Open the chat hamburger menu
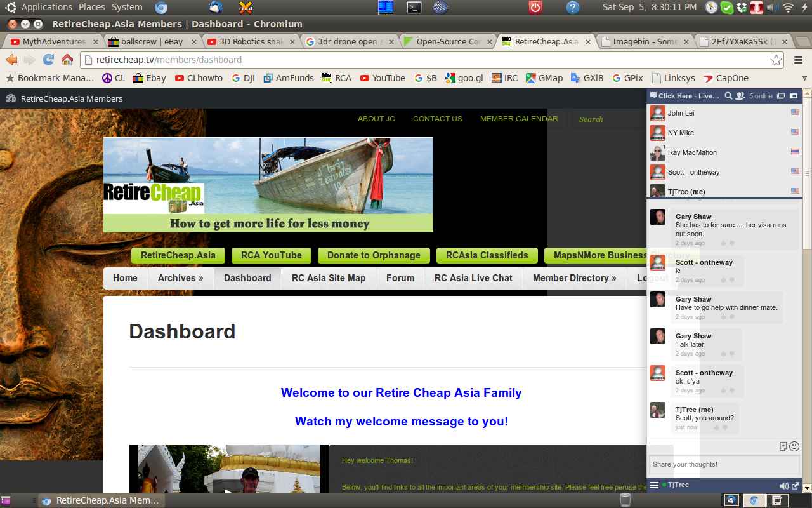The image size is (812, 508). tap(654, 485)
